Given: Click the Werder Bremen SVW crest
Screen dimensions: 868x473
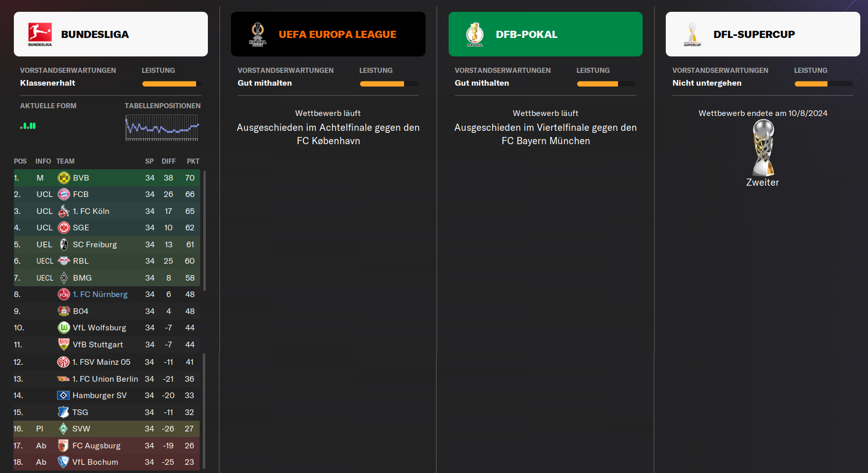Looking at the screenshot, I should pos(63,429).
